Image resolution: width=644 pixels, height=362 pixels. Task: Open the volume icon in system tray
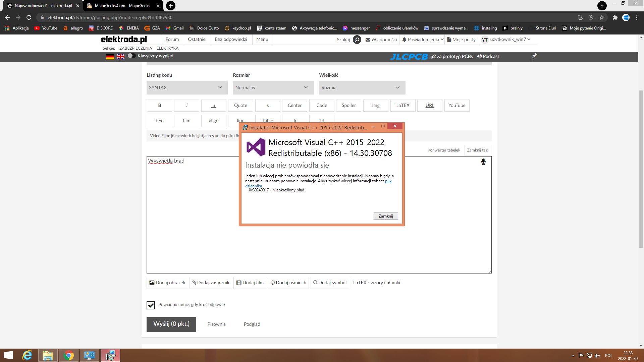tap(597, 355)
